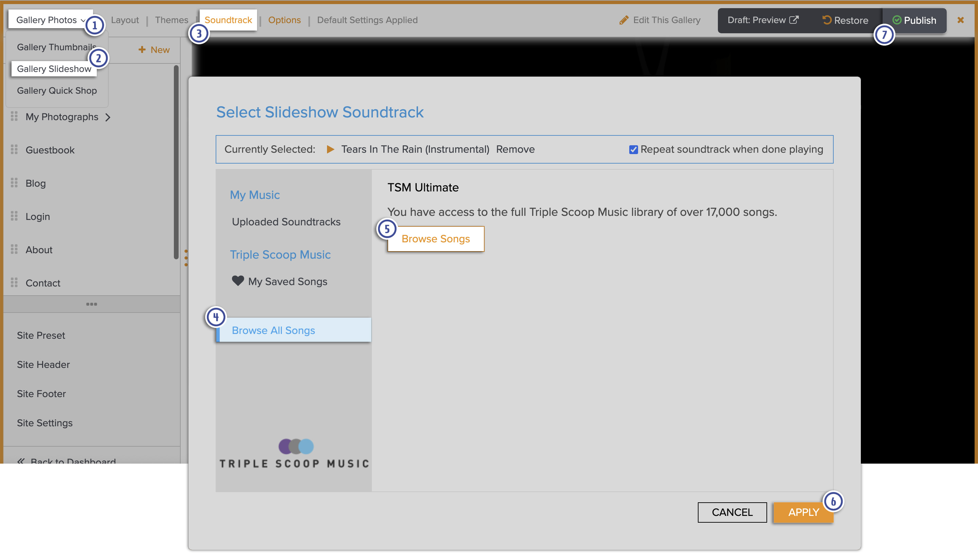Image resolution: width=978 pixels, height=560 pixels.
Task: Switch to the Soundtrack tab
Action: 228,20
